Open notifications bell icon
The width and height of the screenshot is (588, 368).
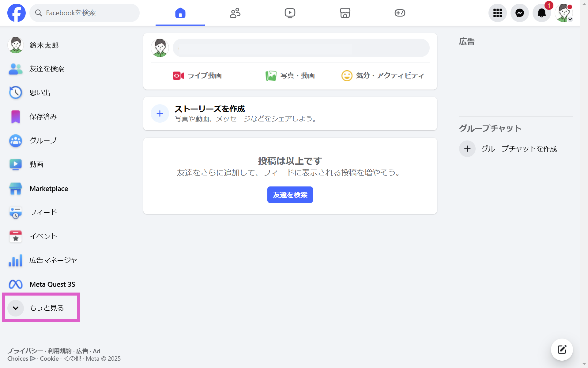(541, 13)
